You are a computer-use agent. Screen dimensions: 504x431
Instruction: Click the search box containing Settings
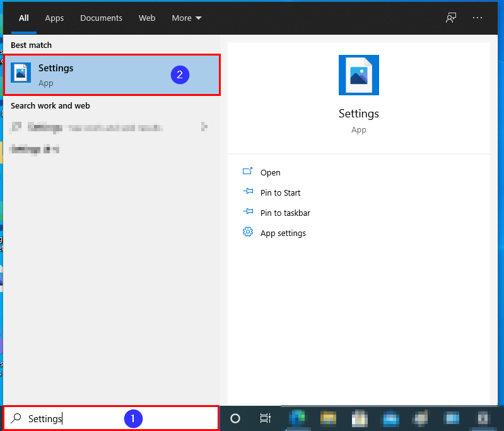coord(111,418)
